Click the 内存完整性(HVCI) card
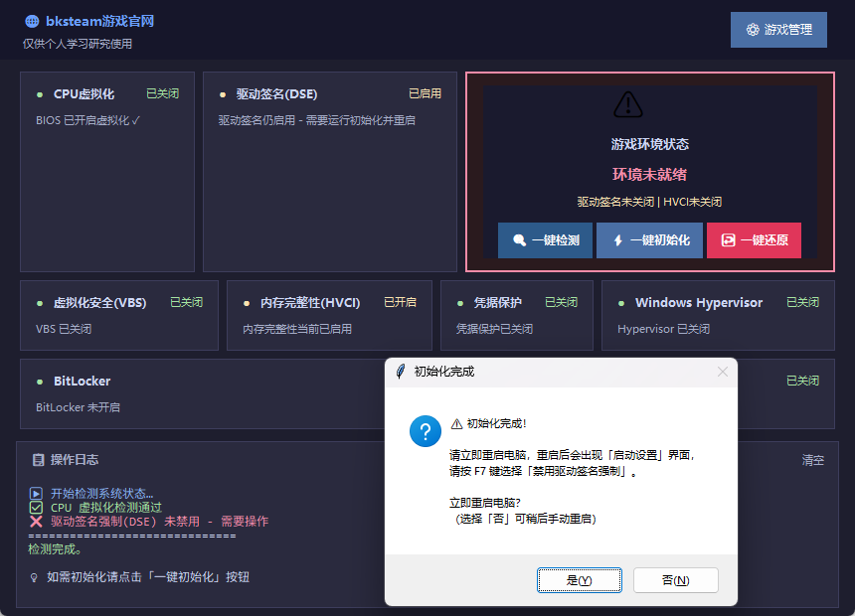The height and width of the screenshot is (616, 855). 329,315
